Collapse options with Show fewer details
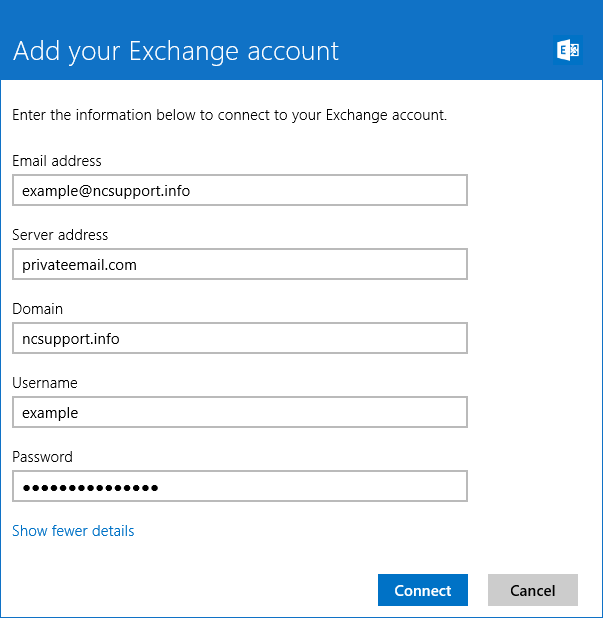The height and width of the screenshot is (618, 603). [x=73, y=531]
